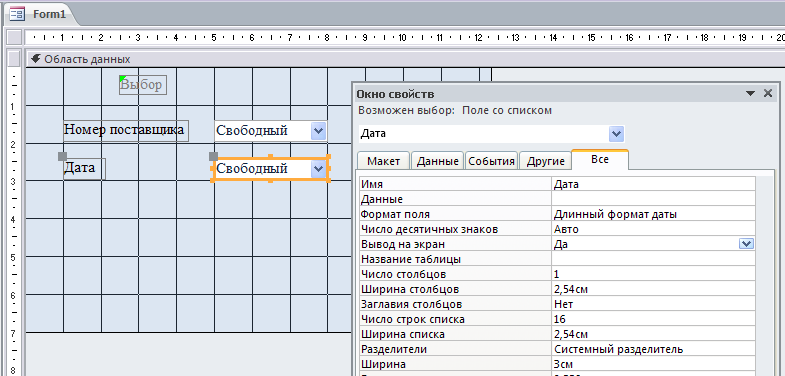785x376 pixels.
Task: Click the Form1 form icon in tab
Action: (x=18, y=14)
